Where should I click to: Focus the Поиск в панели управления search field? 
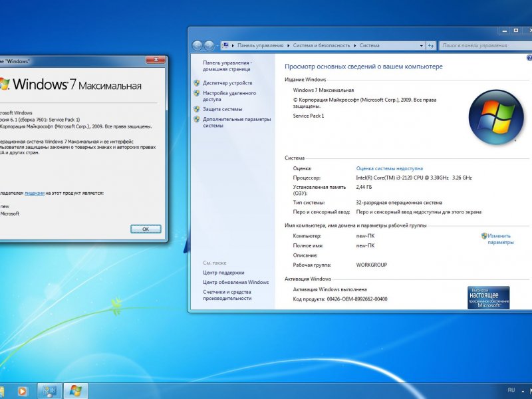[485, 45]
